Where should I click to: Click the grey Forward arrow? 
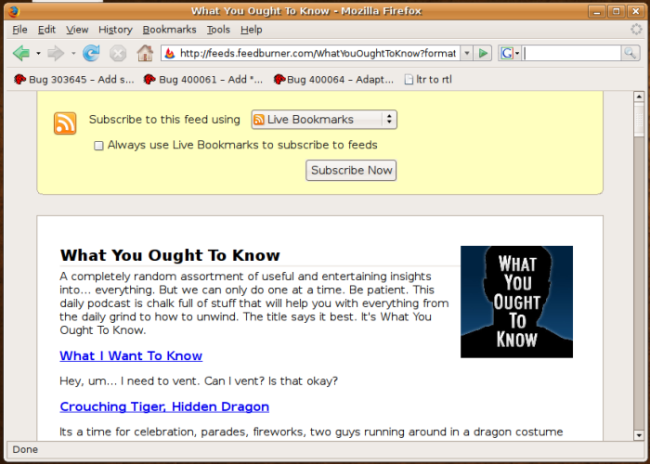coord(56,53)
